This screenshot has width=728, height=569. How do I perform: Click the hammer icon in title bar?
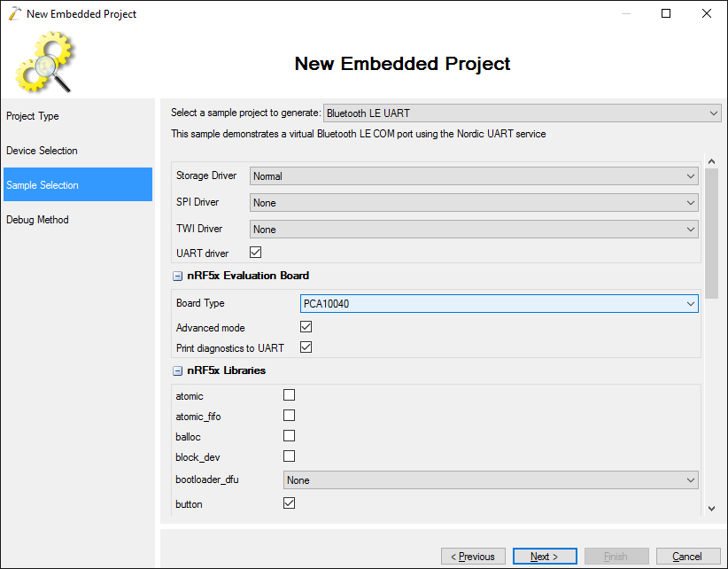pos(14,14)
